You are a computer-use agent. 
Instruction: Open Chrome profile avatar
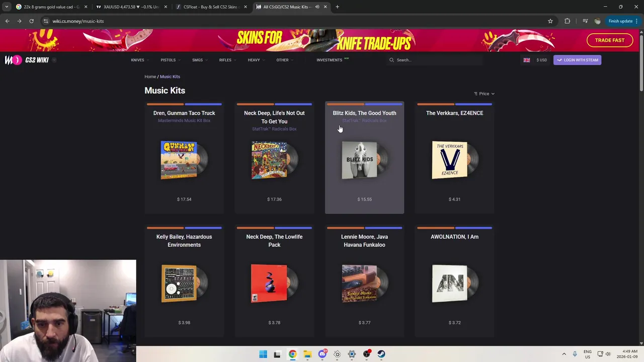pyautogui.click(x=597, y=21)
